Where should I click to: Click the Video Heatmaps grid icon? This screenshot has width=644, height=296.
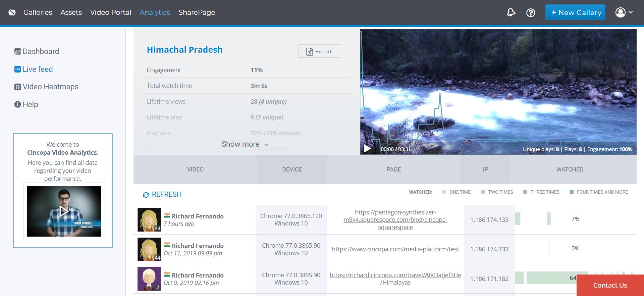pyautogui.click(x=17, y=87)
